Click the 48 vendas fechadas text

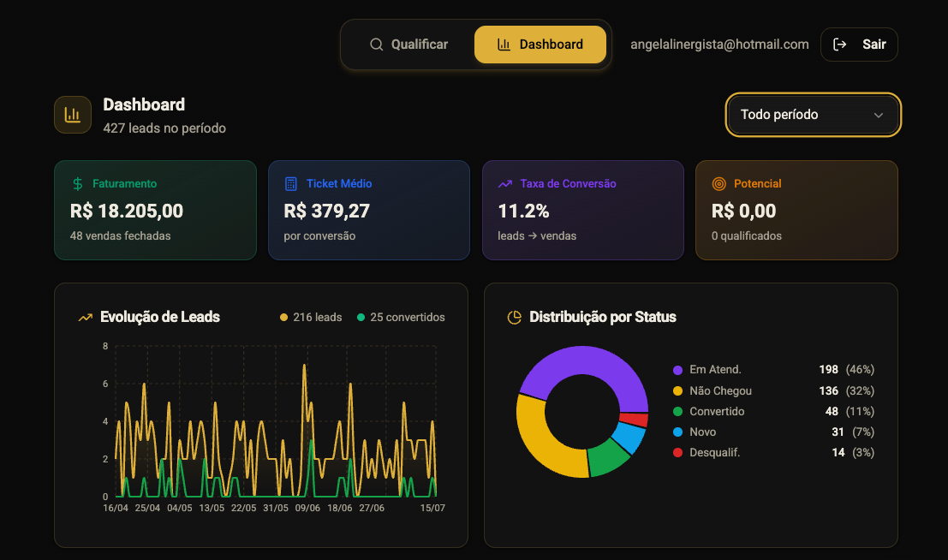120,235
